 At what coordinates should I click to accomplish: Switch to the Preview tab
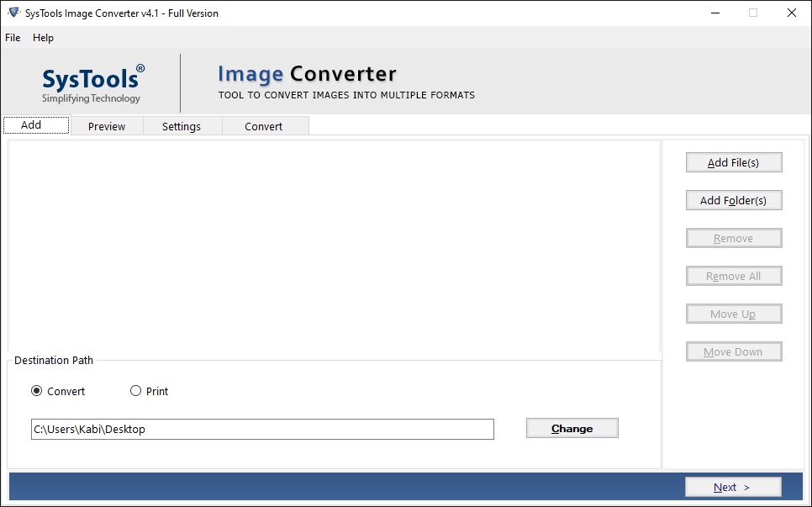click(x=107, y=126)
